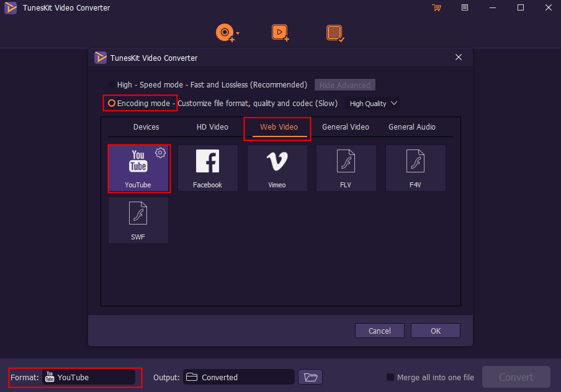Select High-Speed mode radio button
Viewport: 561px width, 392px height.
coord(112,85)
